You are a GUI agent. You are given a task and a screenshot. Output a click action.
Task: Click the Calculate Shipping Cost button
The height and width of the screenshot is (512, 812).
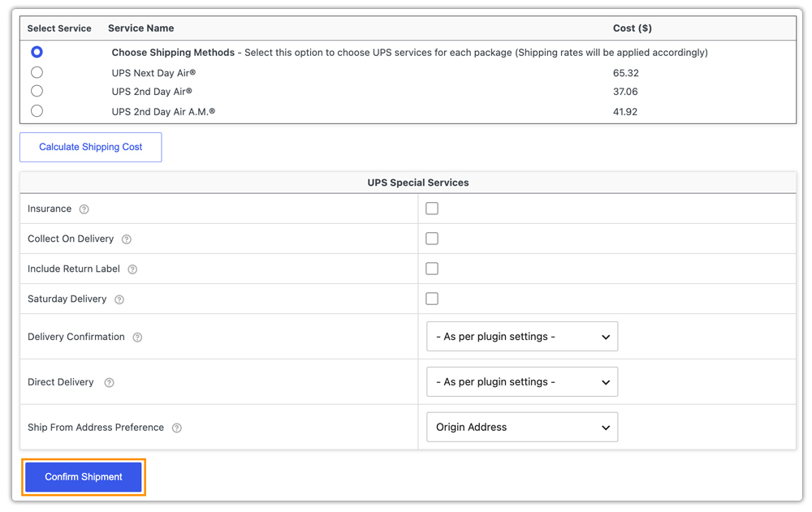pyautogui.click(x=91, y=147)
